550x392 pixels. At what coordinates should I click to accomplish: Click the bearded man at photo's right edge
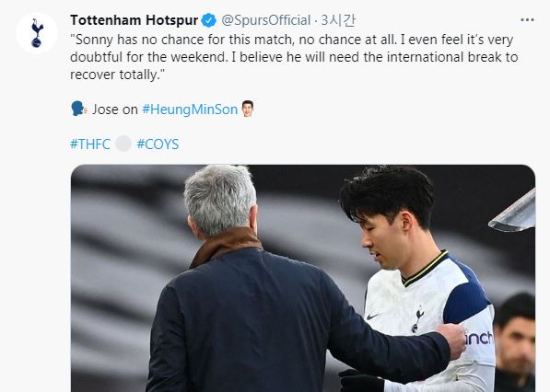click(515, 342)
